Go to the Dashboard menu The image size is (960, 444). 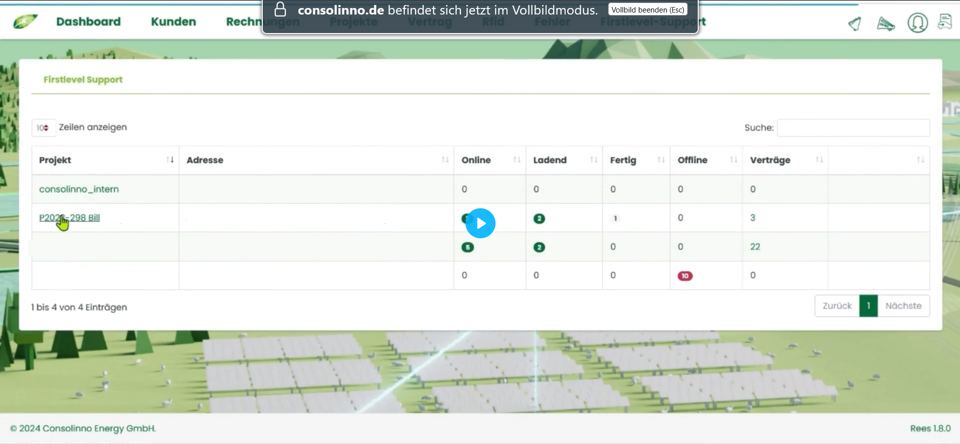[x=88, y=22]
